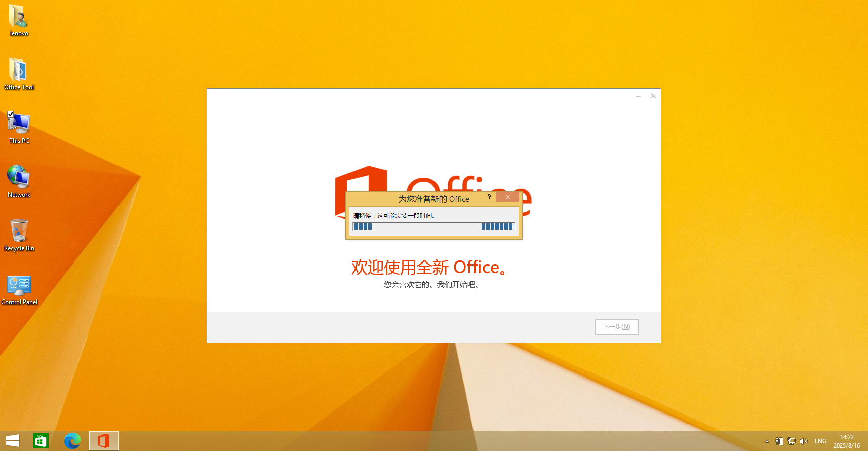Expand the hidden tray icons arrow
The image size is (868, 451).
pos(767,441)
